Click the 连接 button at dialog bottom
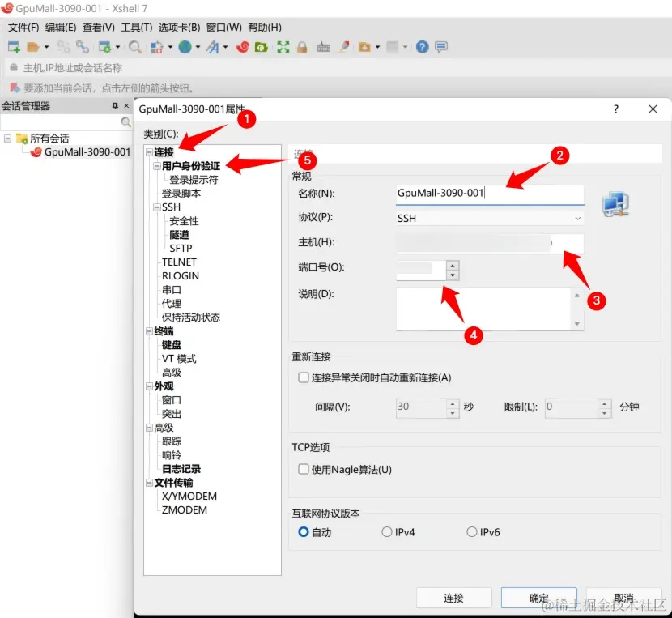Image resolution: width=672 pixels, height=618 pixels. (x=454, y=598)
